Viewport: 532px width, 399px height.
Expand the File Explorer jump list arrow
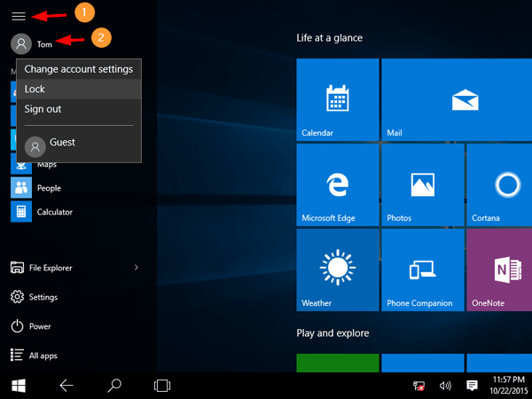pyautogui.click(x=136, y=268)
